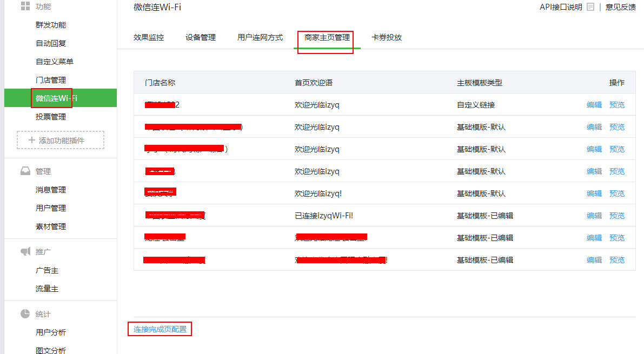Screen dimensions: 644x354
Task: Open the 卡券投放 tab
Action: click(387, 38)
